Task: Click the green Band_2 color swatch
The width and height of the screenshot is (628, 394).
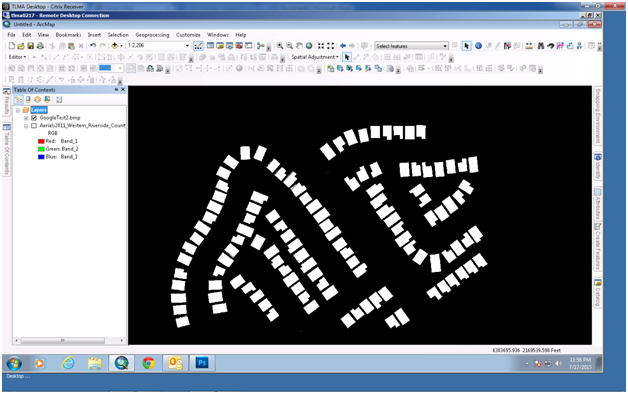Action: (x=41, y=149)
